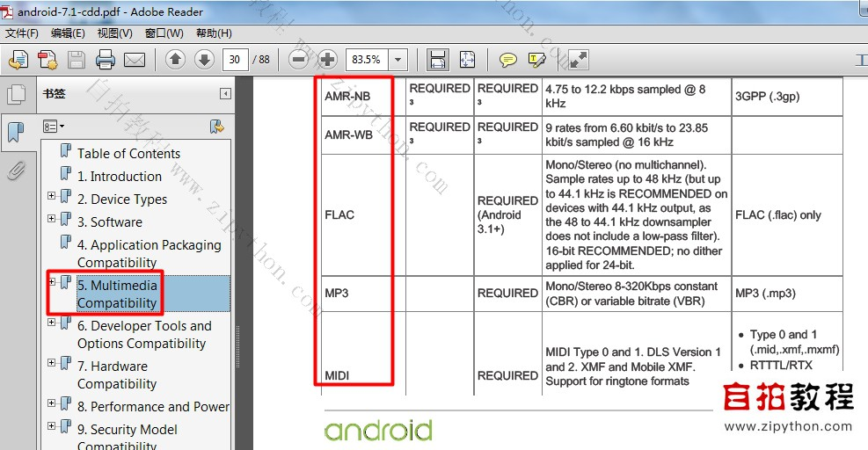Select 7. Hardware Compatibility bookmark
Image resolution: width=868 pixels, height=450 pixels.
117,374
